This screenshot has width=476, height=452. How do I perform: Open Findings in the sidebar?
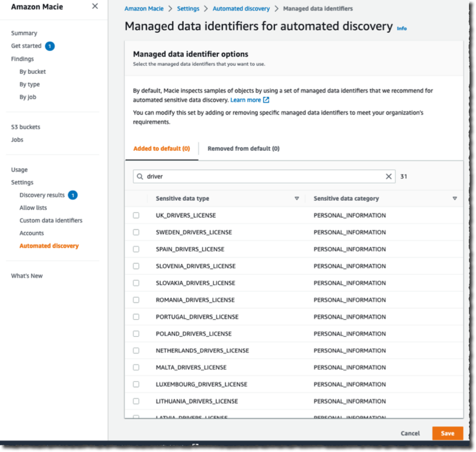pyautogui.click(x=22, y=59)
